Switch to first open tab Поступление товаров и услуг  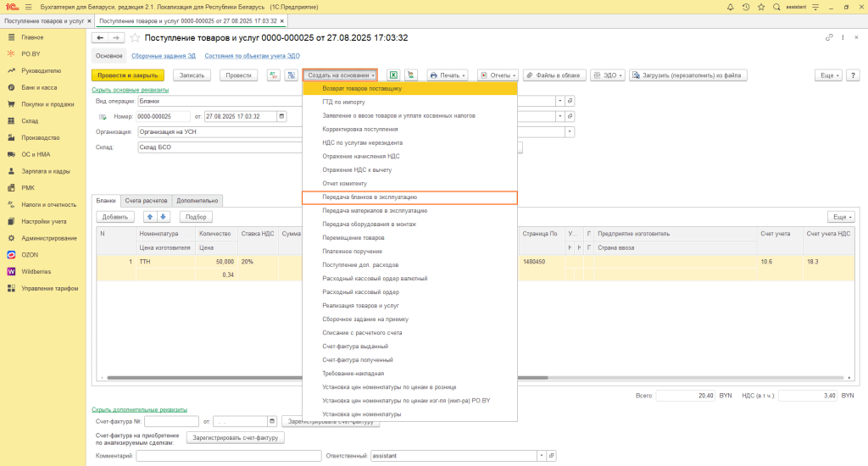coord(44,21)
